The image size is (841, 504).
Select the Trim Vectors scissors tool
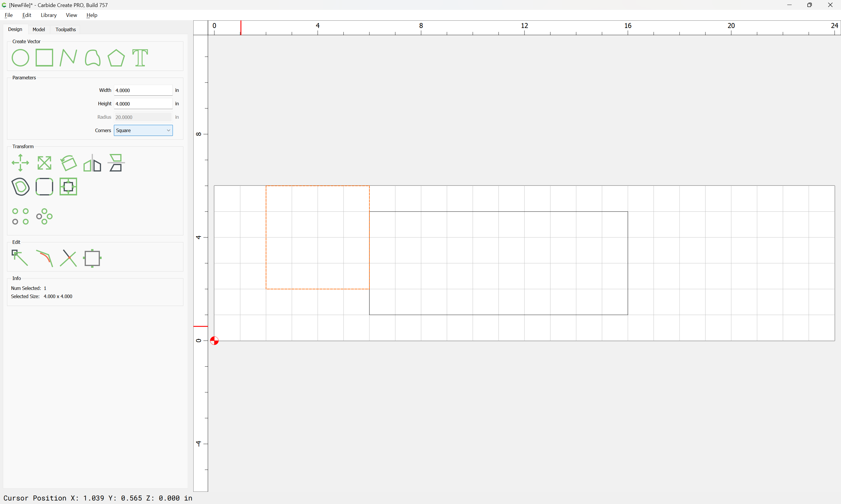(x=68, y=258)
